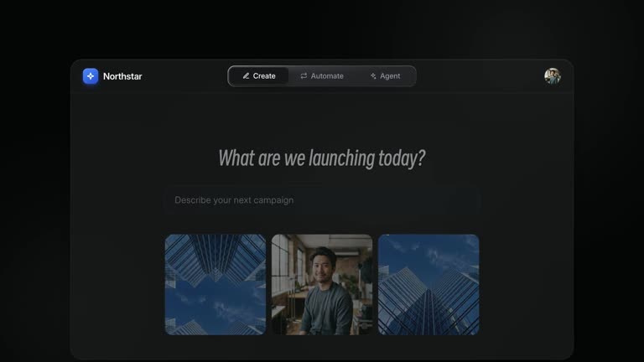
Task: Click the Northstar star logo icon
Action: click(x=91, y=76)
